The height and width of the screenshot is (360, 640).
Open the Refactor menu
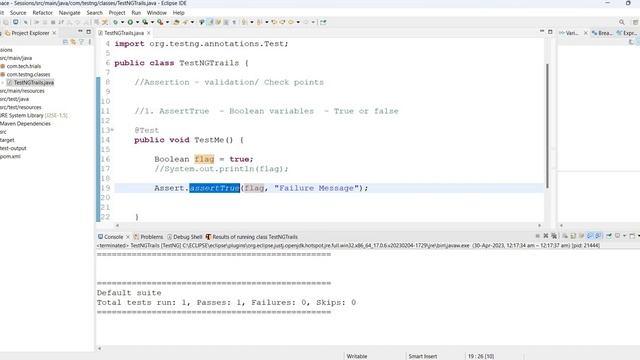[42, 13]
